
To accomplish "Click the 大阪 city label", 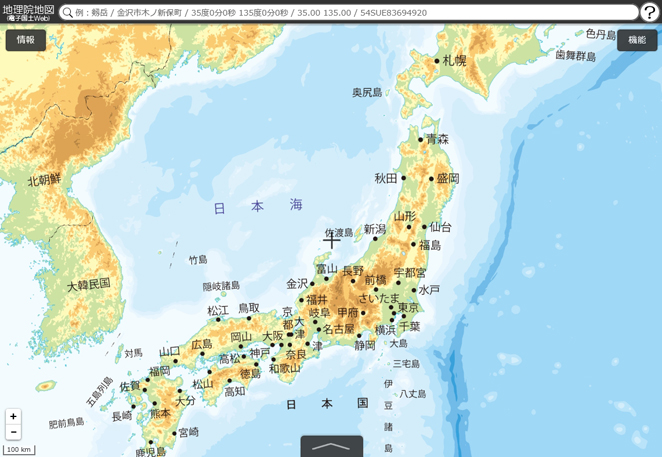I will point(273,336).
